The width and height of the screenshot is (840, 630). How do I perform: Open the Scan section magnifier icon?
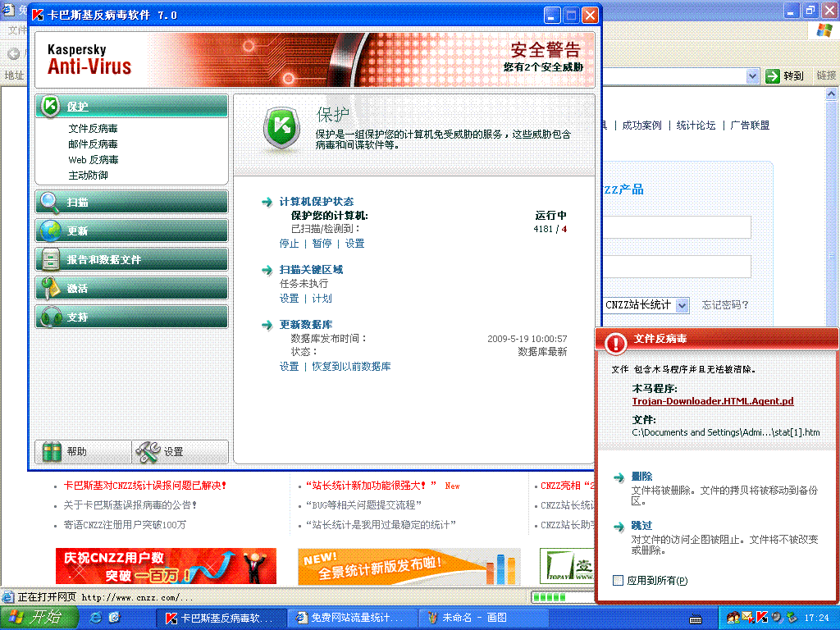51,202
